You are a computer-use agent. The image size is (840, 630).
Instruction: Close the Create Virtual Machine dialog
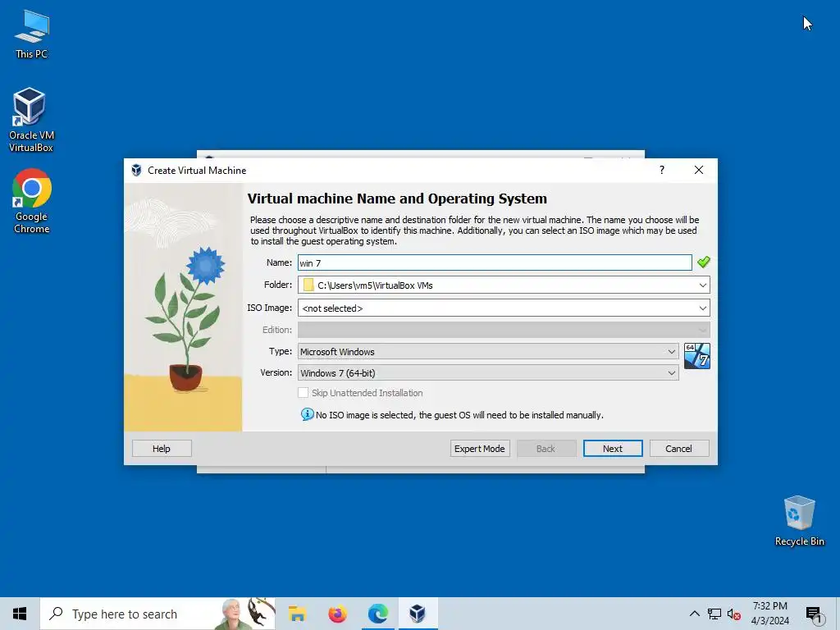click(x=699, y=170)
